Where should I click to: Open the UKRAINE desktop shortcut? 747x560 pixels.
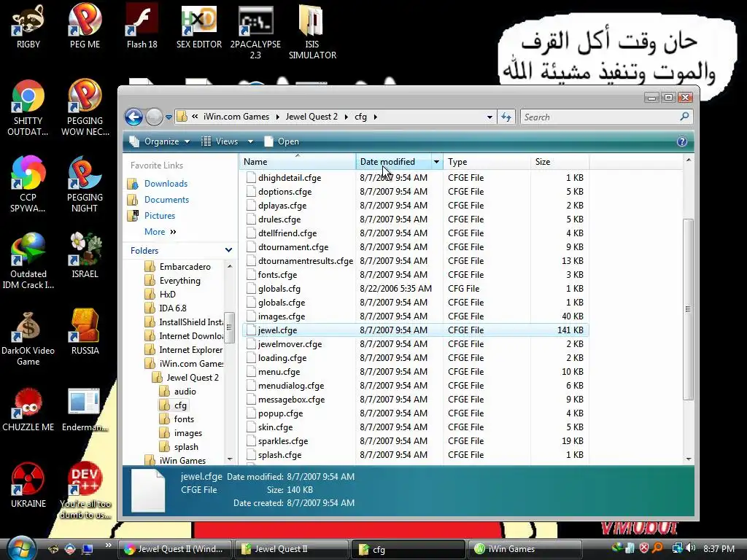click(x=28, y=485)
